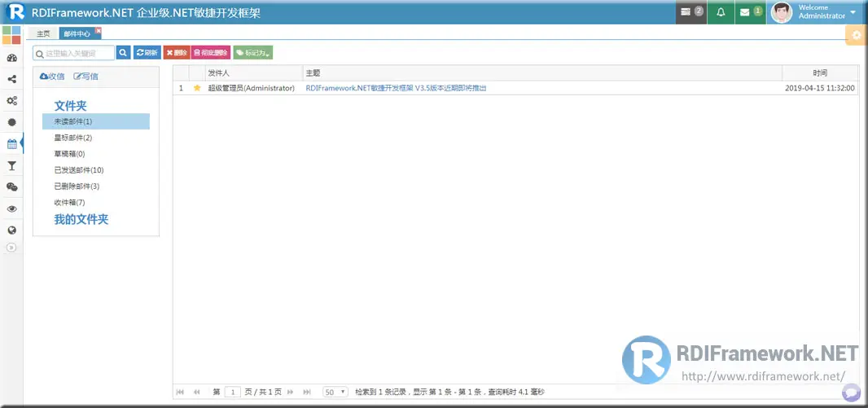This screenshot has height=408, width=868.
Task: Go to first page with pager icon
Action: point(180,392)
